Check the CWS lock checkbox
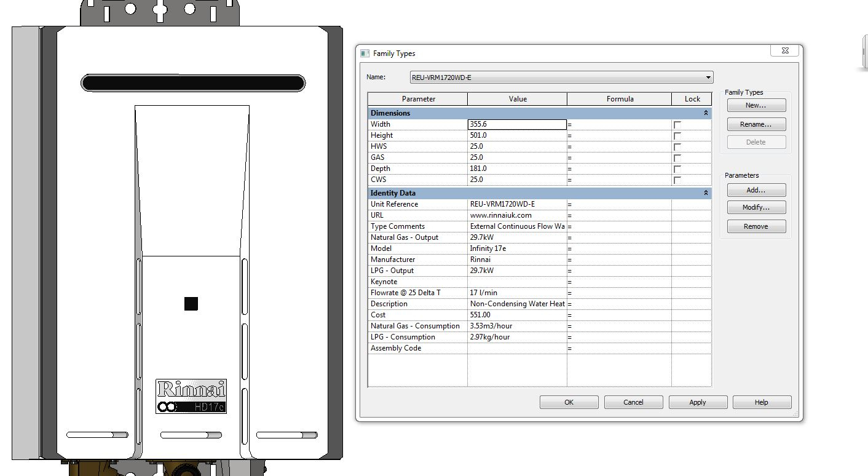The image size is (868, 476). 677,180
